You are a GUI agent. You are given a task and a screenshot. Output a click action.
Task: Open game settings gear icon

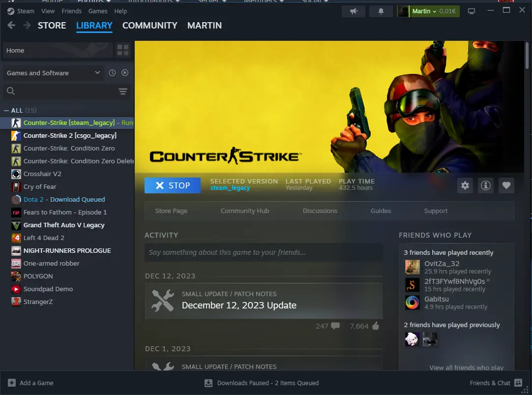coord(465,185)
